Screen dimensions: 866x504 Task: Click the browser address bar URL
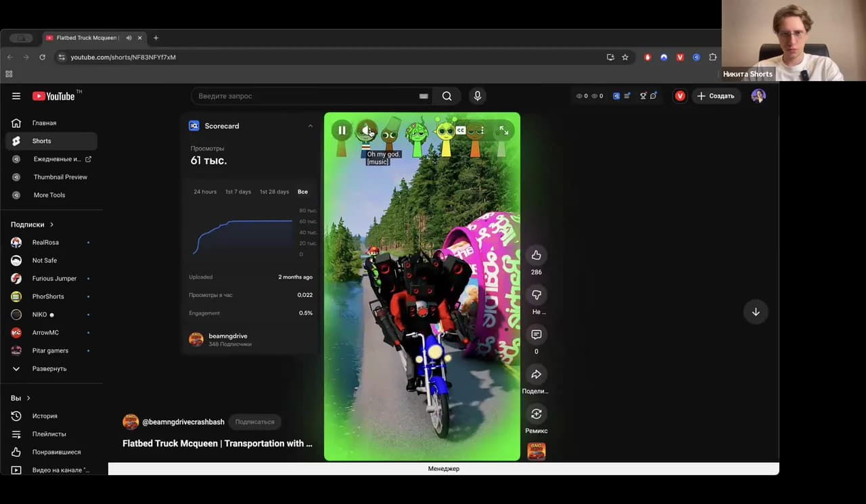click(x=123, y=58)
